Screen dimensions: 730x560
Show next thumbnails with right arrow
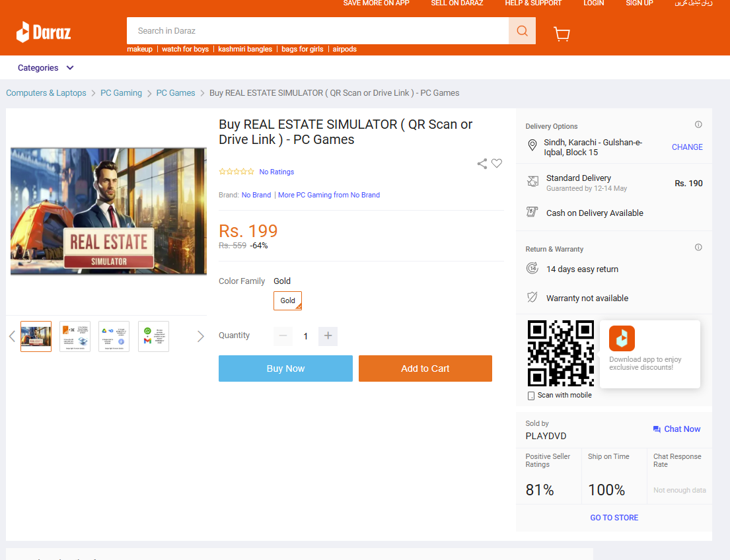click(201, 336)
